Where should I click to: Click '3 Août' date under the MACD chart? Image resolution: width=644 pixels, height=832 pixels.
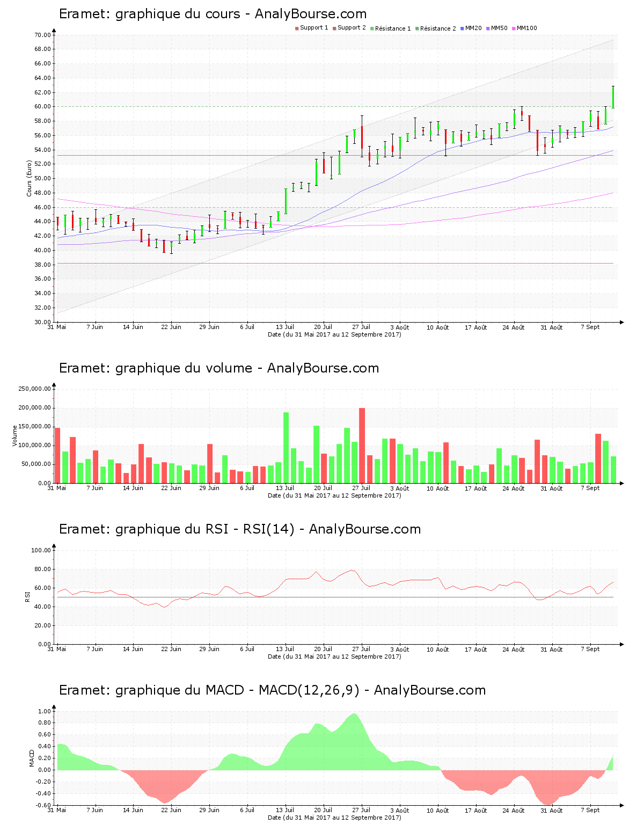tap(399, 810)
